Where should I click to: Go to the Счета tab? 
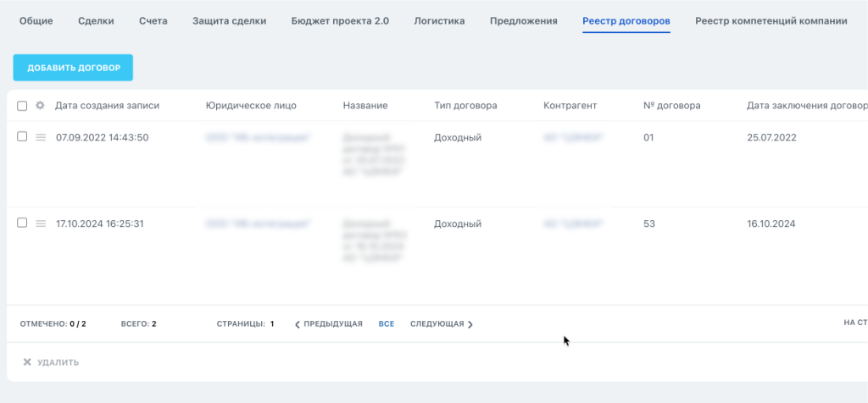coord(153,21)
